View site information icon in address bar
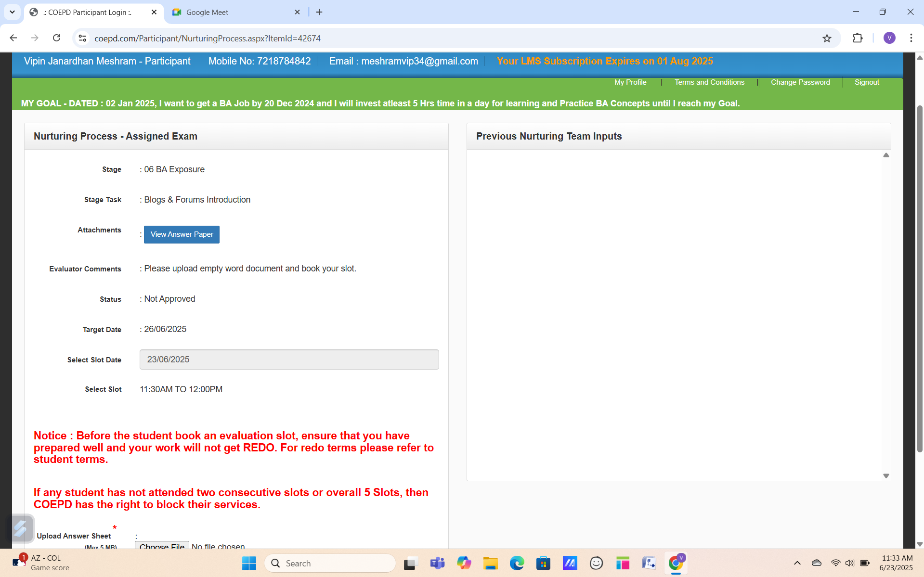Screen dimensions: 924x577 82,38
